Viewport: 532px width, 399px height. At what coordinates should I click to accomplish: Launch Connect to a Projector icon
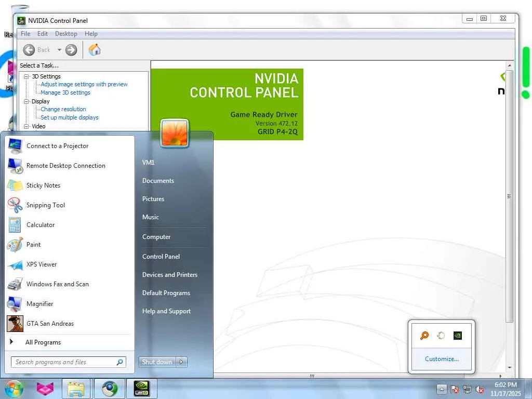15,146
